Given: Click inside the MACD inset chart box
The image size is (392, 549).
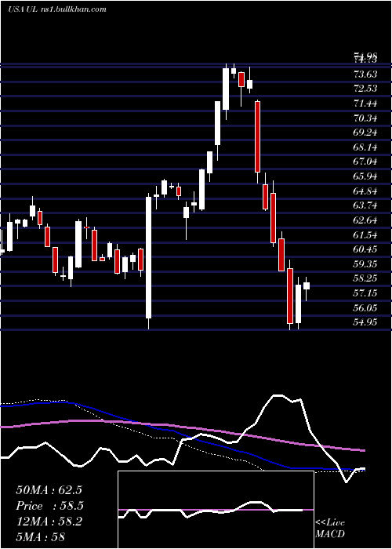Looking at the screenshot, I should point(216,510).
